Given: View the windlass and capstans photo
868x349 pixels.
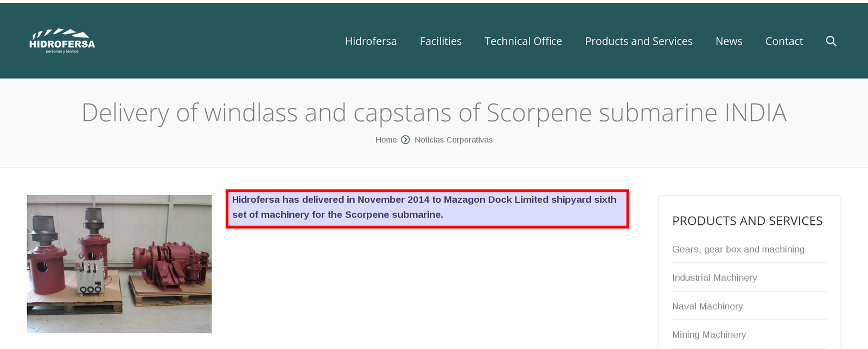Looking at the screenshot, I should 119,264.
